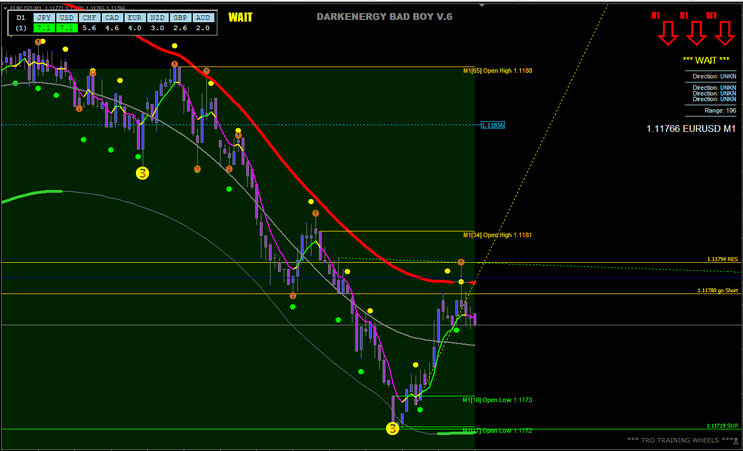This screenshot has width=743, height=451.
Task: Click the 1.11856 blue price label
Action: click(492, 125)
